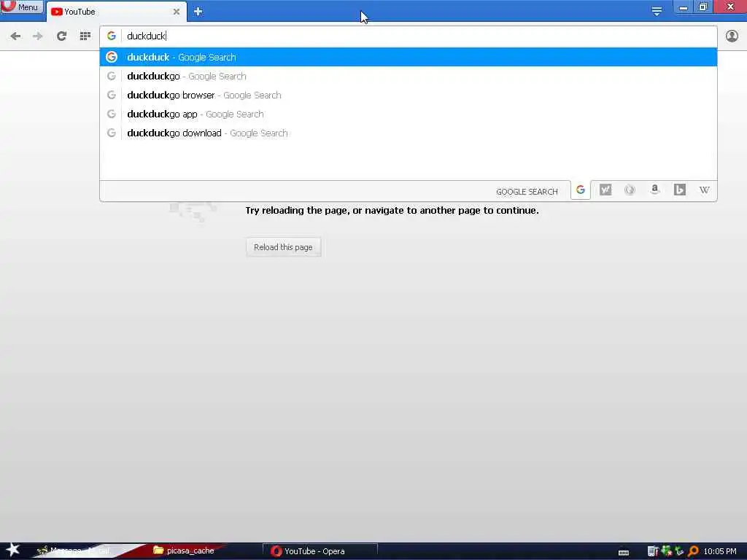This screenshot has height=560, width=747.
Task: Open the orange search icon in tray
Action: click(693, 551)
